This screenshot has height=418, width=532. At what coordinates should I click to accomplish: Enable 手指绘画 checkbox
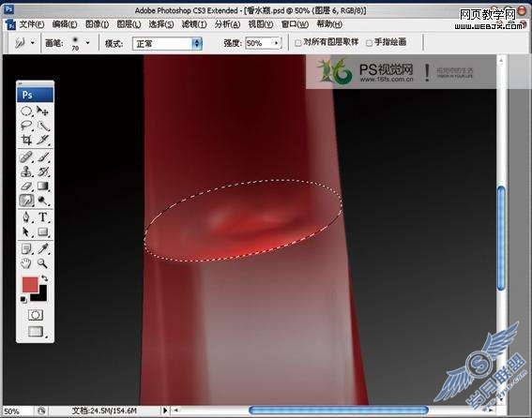coord(369,43)
